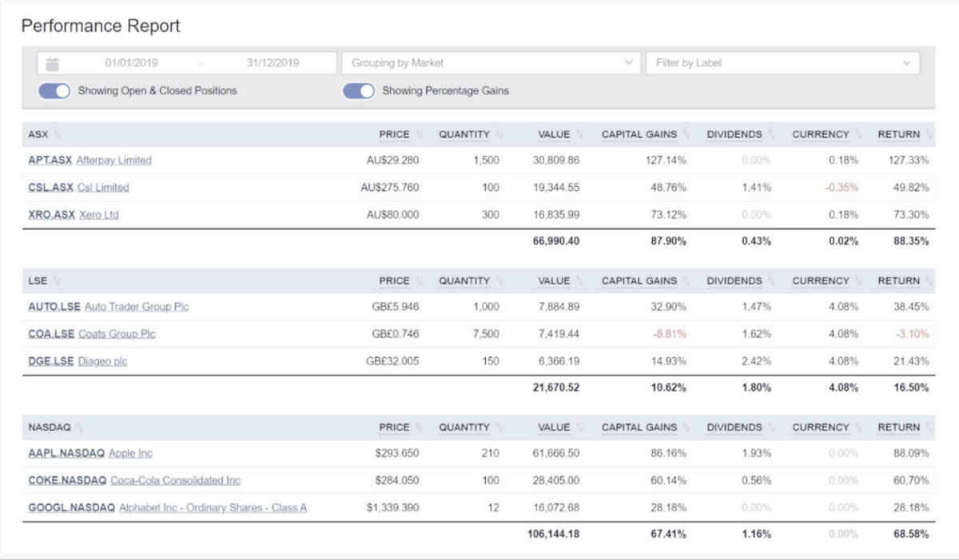
Task: Select LSE total value 21,670.52
Action: click(555, 388)
